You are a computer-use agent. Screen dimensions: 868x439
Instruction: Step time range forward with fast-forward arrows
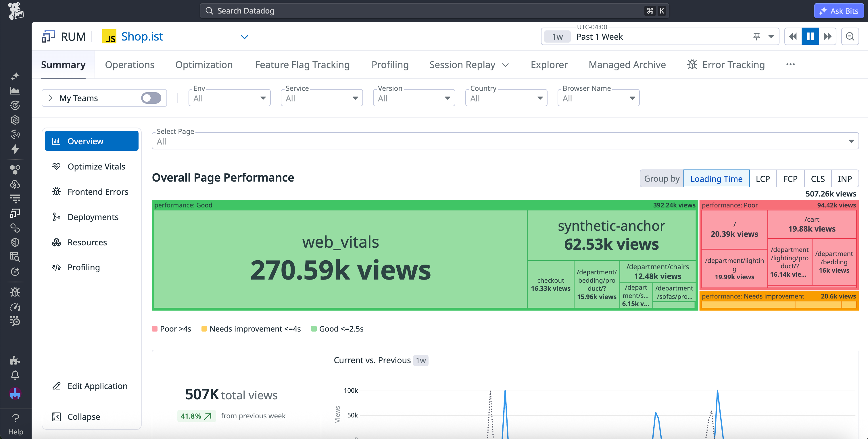[x=827, y=36]
